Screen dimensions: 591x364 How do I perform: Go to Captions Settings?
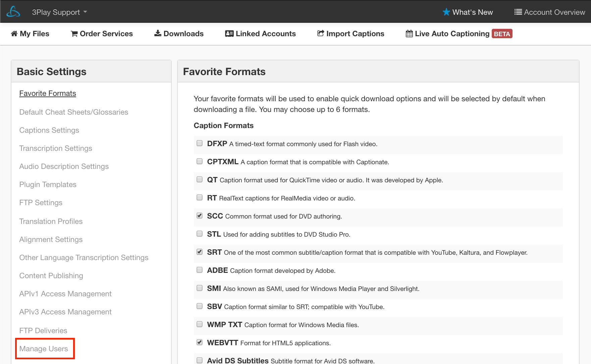point(49,130)
